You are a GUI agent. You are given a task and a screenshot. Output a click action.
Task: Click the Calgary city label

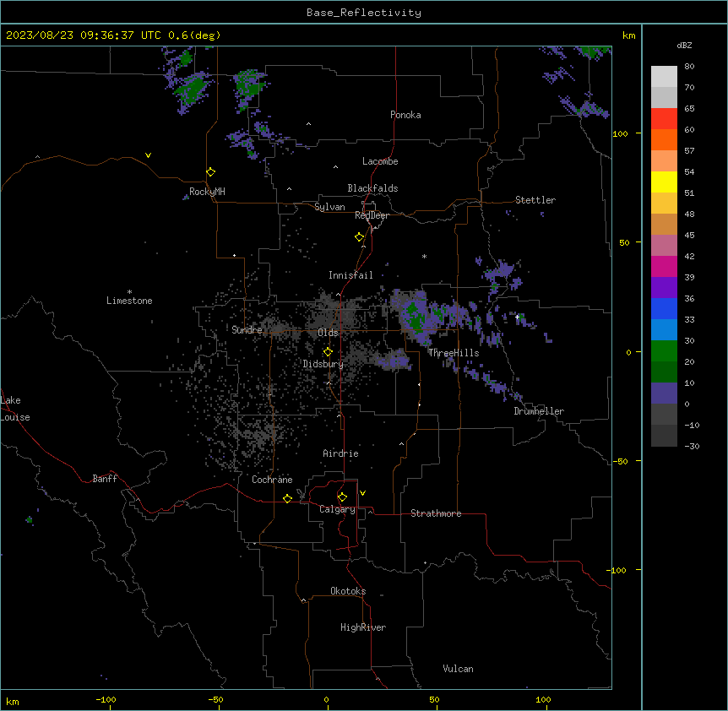pos(338,509)
